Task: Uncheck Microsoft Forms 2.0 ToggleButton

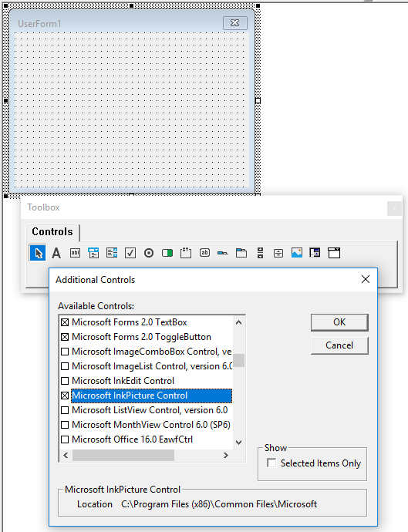Action: [65, 337]
